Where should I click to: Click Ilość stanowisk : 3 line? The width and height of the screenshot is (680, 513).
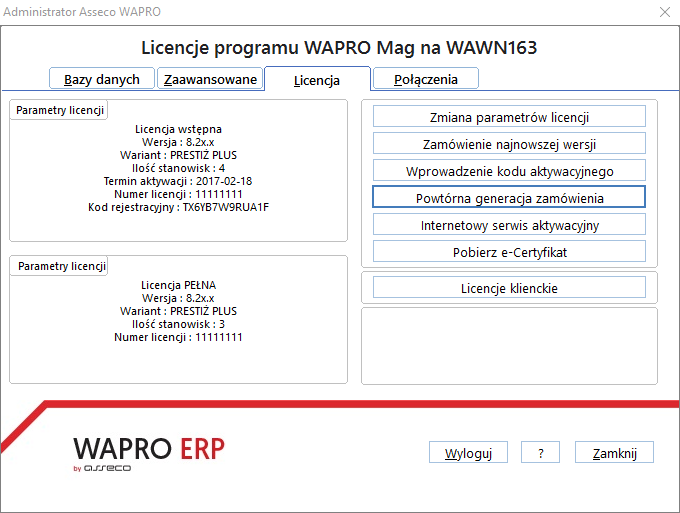click(178, 324)
